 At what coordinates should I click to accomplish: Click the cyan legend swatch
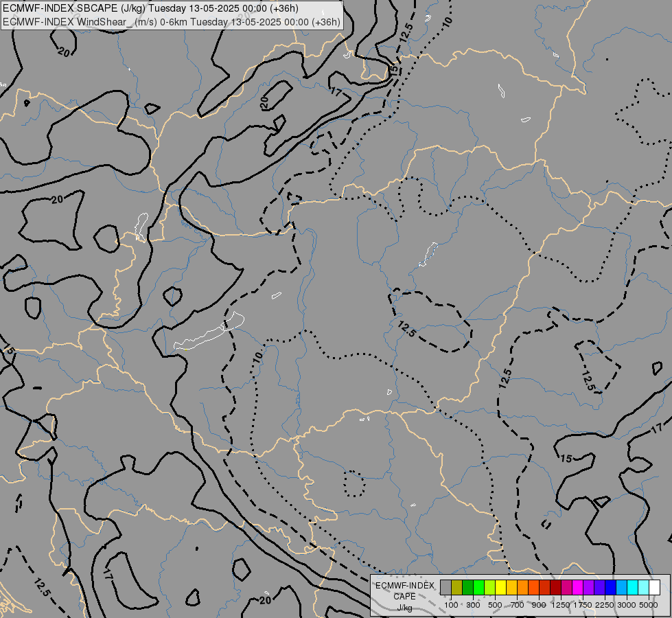point(633,587)
